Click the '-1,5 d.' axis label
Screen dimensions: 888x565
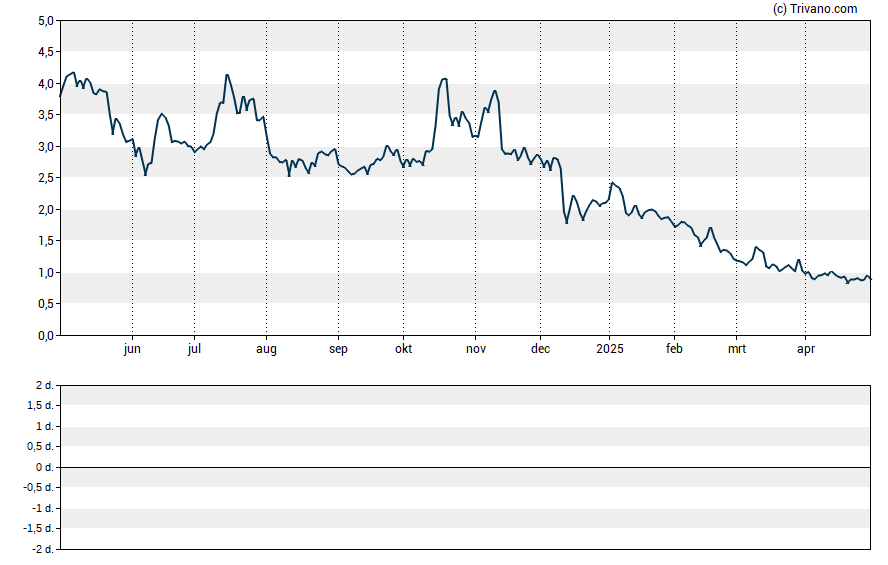[39, 529]
